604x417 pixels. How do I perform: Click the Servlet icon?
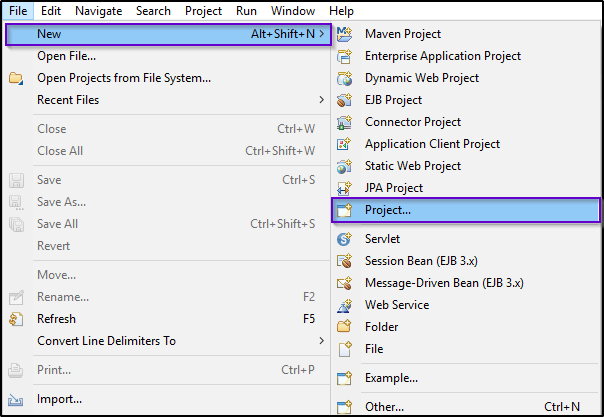[344, 239]
